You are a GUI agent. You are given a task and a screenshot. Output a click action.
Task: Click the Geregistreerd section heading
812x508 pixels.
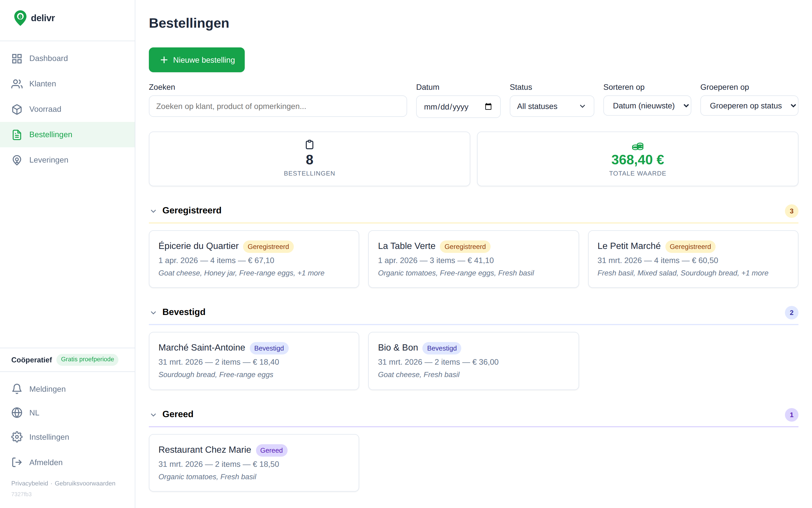click(192, 210)
